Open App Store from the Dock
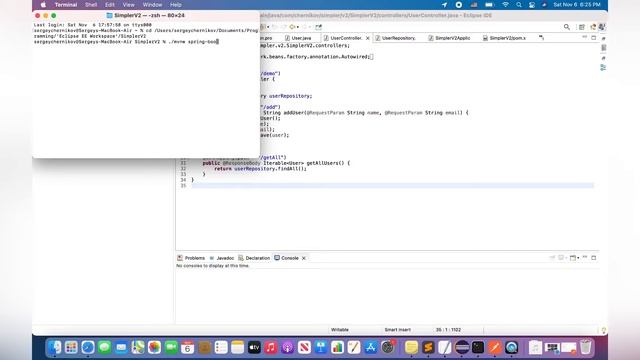 (371, 347)
